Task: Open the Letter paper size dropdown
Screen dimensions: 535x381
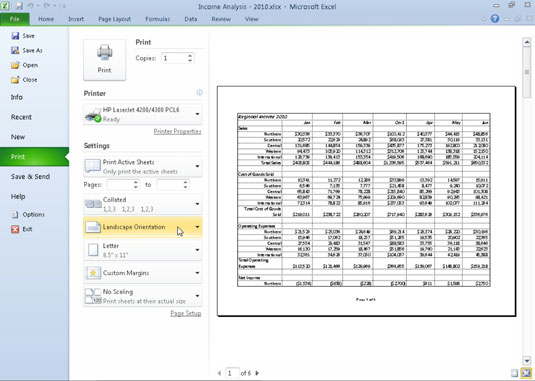Action: coord(143,250)
